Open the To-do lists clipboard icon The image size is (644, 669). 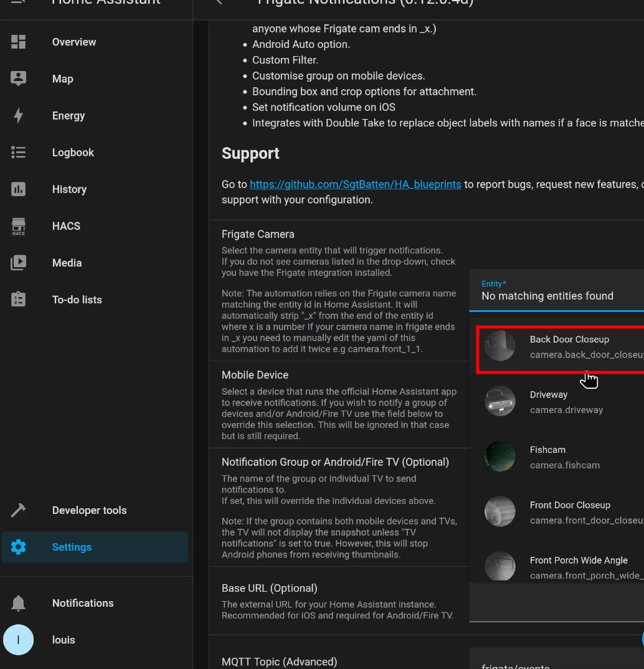coord(18,300)
